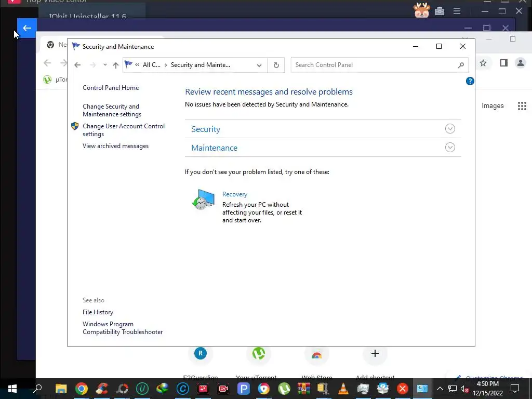
Task: Open the purple P app on taskbar
Action: [243, 389]
